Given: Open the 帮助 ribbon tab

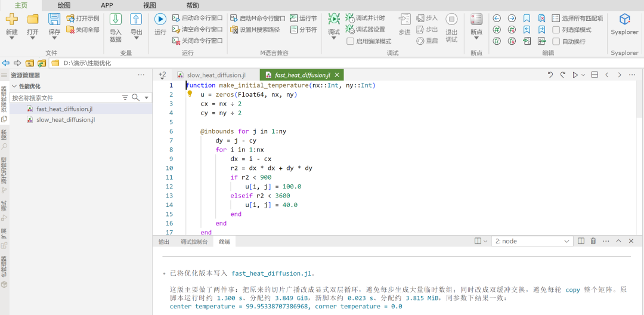Looking at the screenshot, I should coord(193,5).
